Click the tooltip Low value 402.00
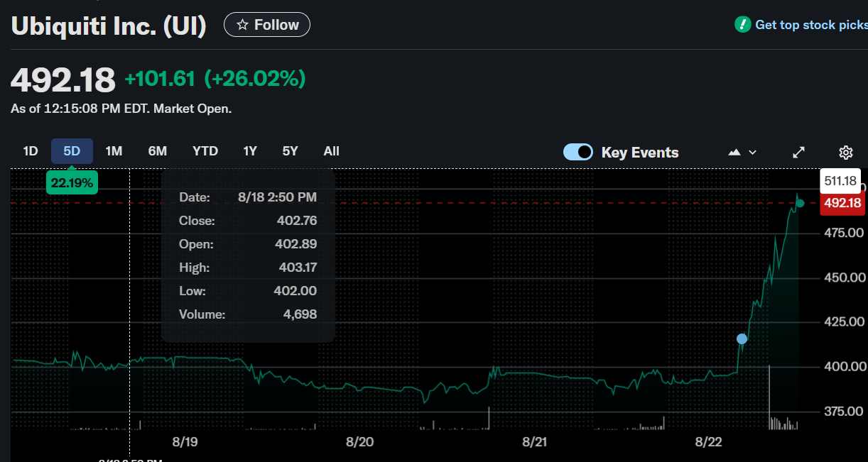Viewport: 868px width, 462px height. [297, 291]
